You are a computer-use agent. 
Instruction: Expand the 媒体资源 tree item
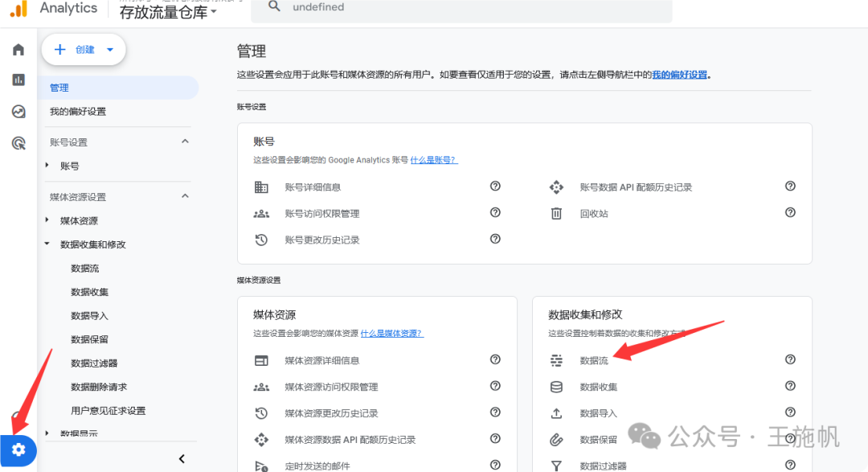(47, 220)
